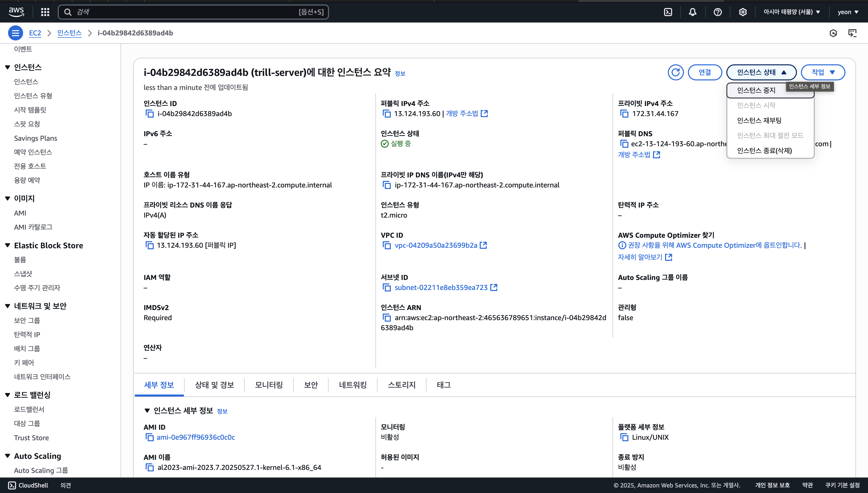Collapse the Elastic Block Store sidebar section
The height and width of the screenshot is (493, 868).
pos(8,245)
